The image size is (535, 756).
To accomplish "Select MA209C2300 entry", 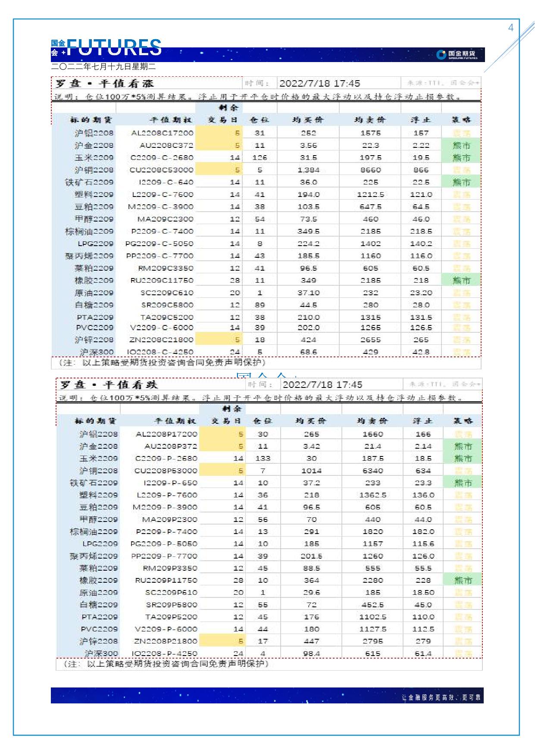I will 166,219.
